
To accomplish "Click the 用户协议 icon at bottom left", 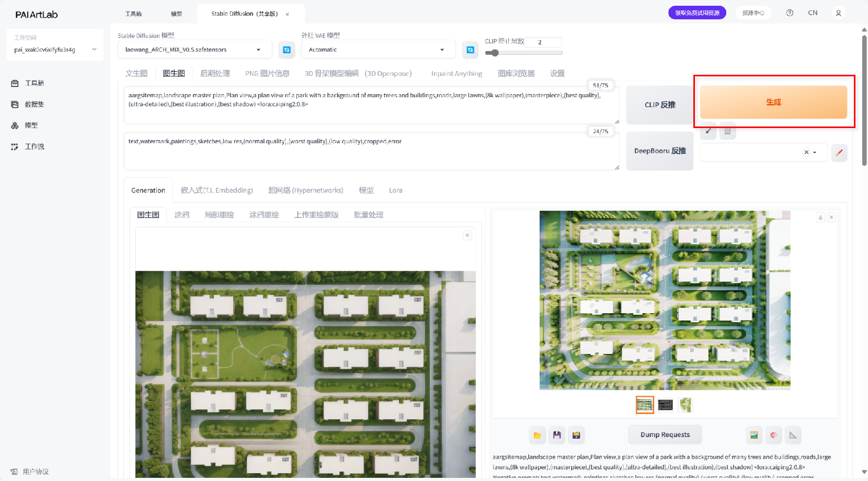I will (14, 472).
